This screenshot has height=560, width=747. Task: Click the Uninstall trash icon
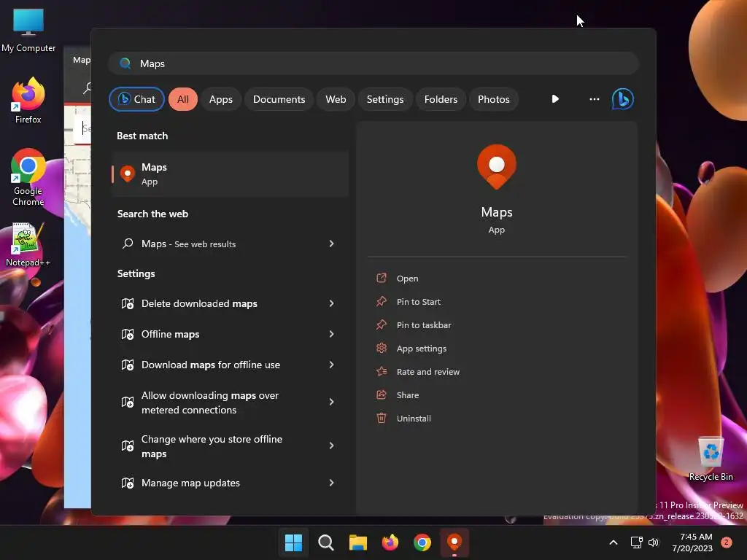point(381,418)
